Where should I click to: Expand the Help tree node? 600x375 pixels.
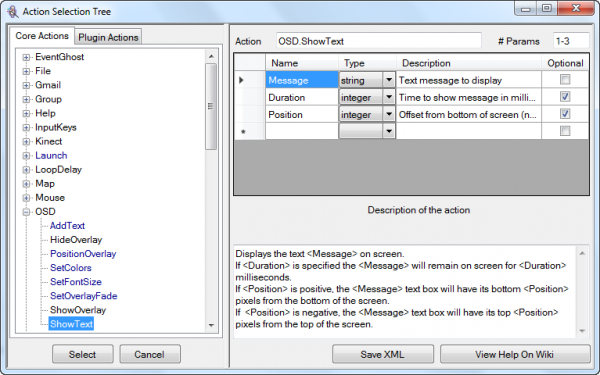tap(26, 114)
